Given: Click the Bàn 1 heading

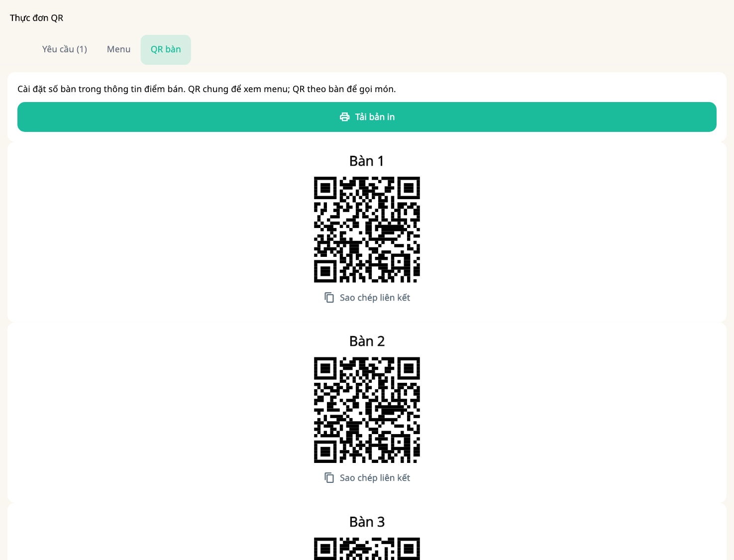Looking at the screenshot, I should tap(367, 161).
